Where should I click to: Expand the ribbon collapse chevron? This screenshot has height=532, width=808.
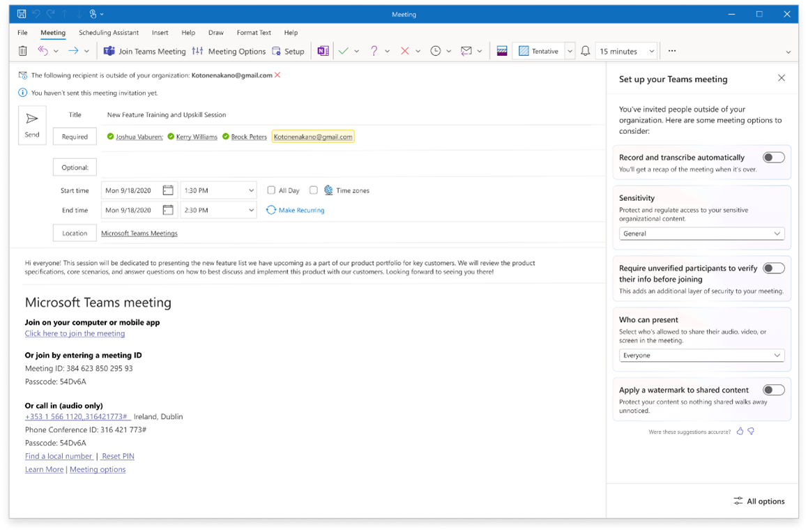(x=788, y=52)
